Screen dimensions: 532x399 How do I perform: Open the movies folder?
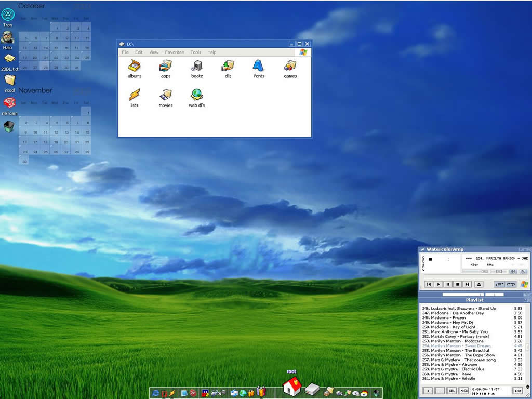[x=166, y=96]
